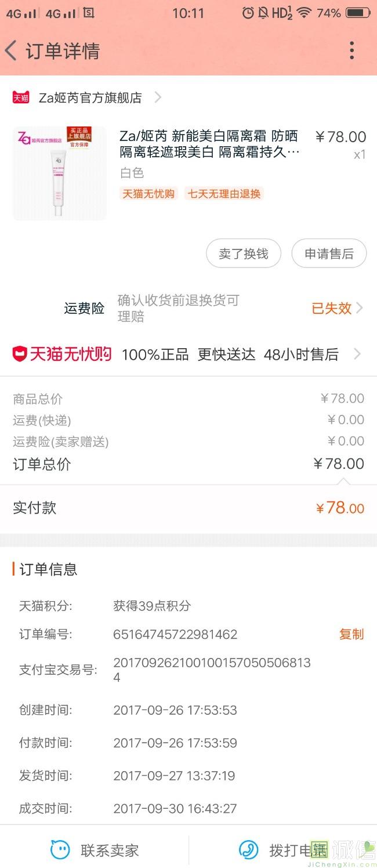377x868 pixels.
Task: Copy the order number via 复制
Action: click(x=351, y=634)
